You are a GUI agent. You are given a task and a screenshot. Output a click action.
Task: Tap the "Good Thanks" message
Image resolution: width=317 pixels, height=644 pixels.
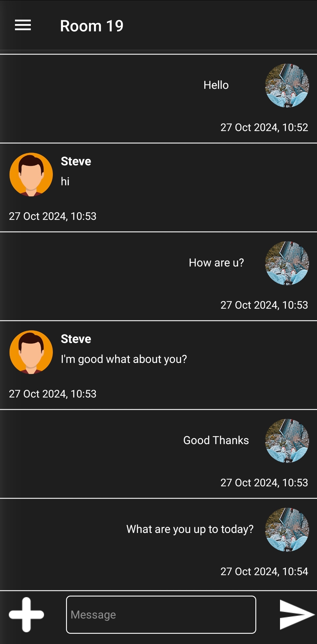[216, 440]
